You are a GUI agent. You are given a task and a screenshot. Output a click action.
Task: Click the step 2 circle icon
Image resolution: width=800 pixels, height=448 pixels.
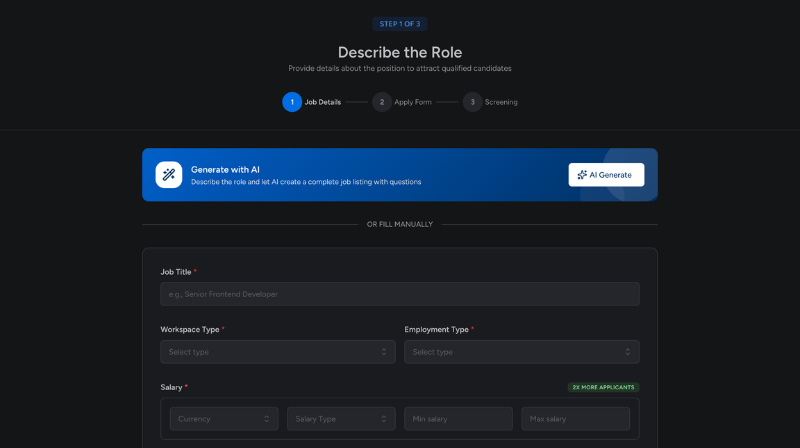(x=382, y=102)
